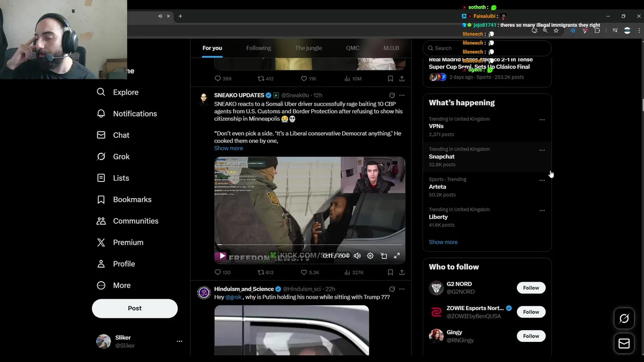644x362 pixels.
Task: Switch to the M.O.B tab
Action: 391,48
